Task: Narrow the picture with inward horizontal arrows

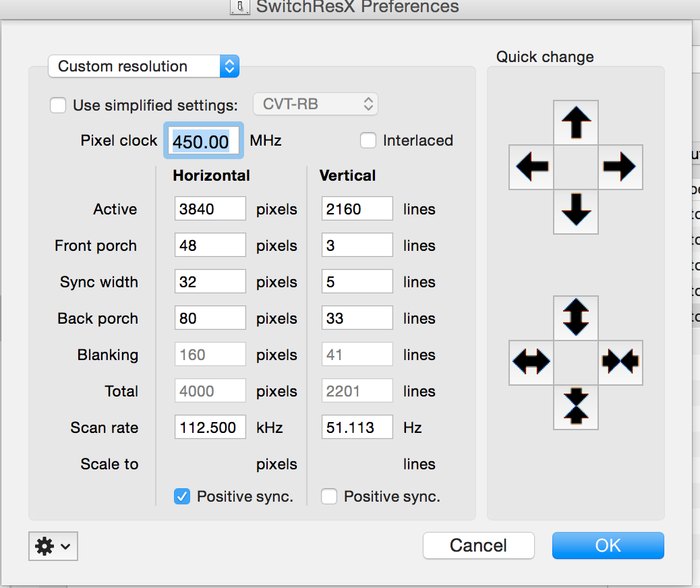Action: tap(620, 362)
